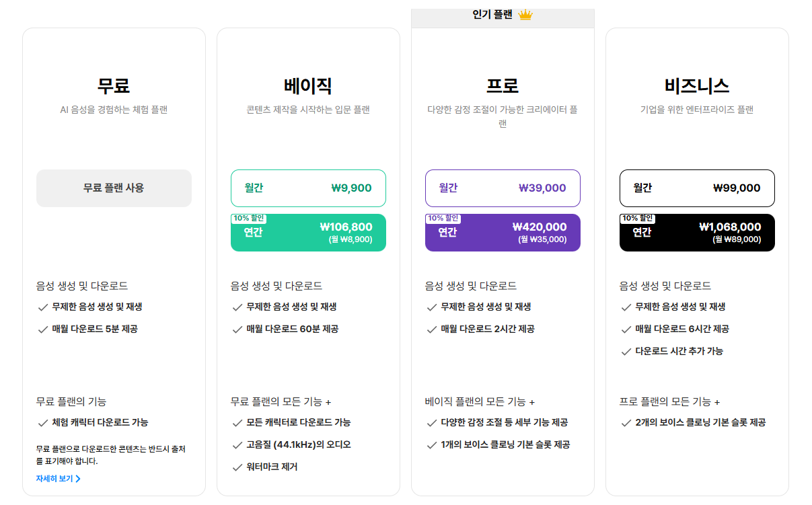Click the chevron arrow next to 자세히 보기
Screen dimensions: 812x505
tap(78, 479)
